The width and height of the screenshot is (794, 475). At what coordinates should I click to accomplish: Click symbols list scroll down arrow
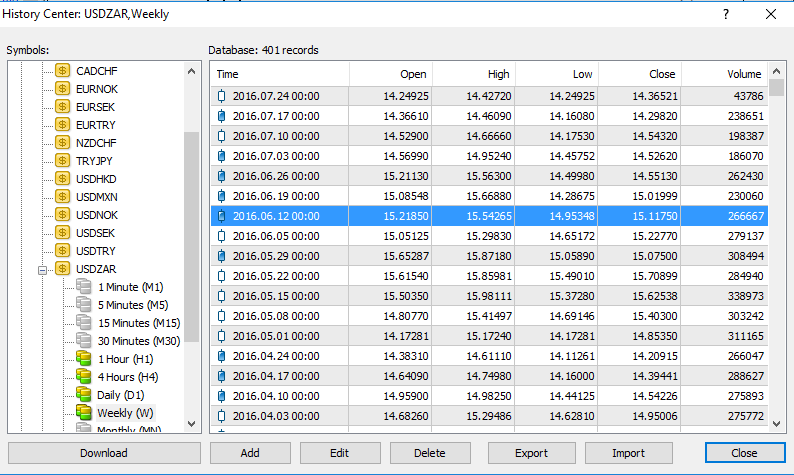(x=191, y=424)
